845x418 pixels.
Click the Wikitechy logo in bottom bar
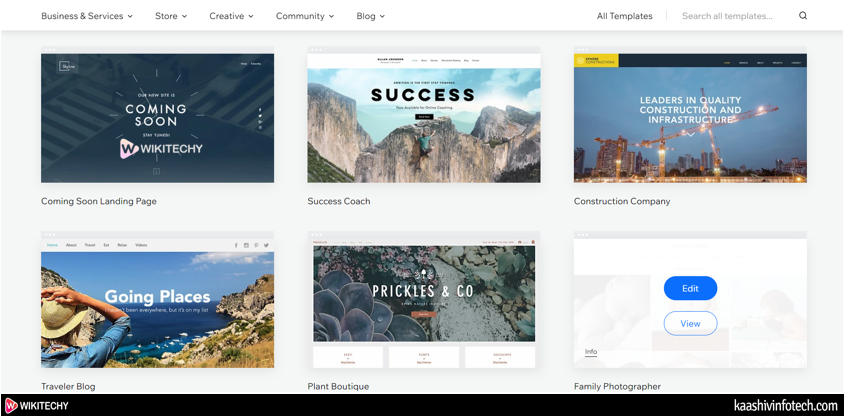tap(40, 406)
